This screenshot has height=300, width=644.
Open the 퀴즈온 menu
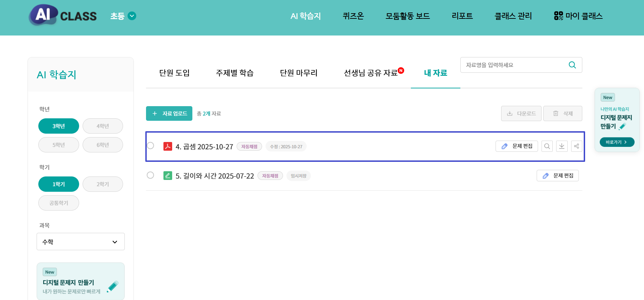[353, 16]
